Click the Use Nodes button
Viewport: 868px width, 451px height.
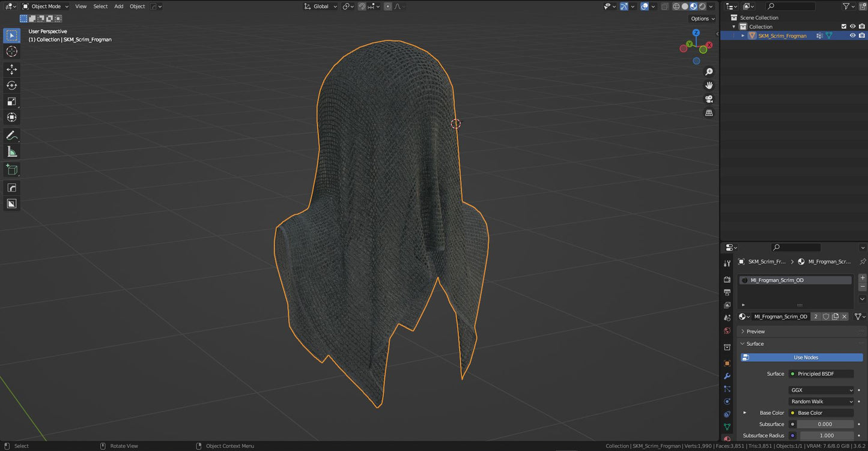click(806, 357)
